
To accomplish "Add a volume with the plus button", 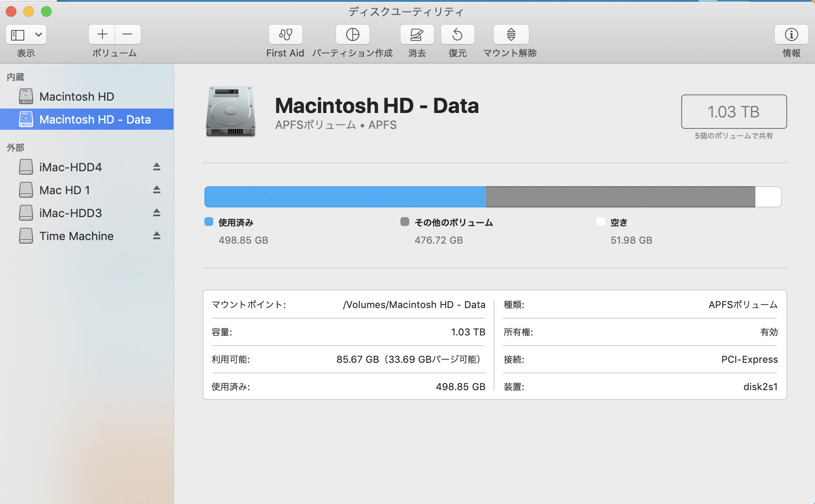I will click(x=102, y=34).
